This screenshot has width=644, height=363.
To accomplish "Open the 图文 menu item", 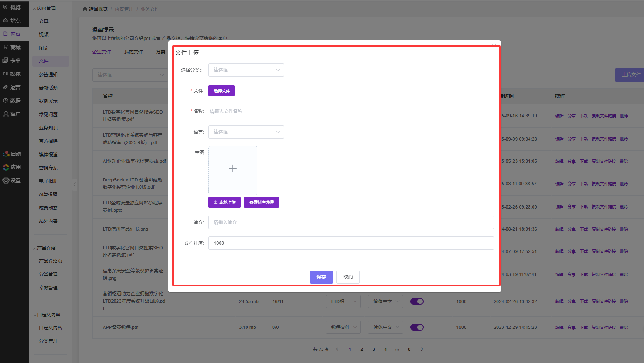I will click(44, 48).
